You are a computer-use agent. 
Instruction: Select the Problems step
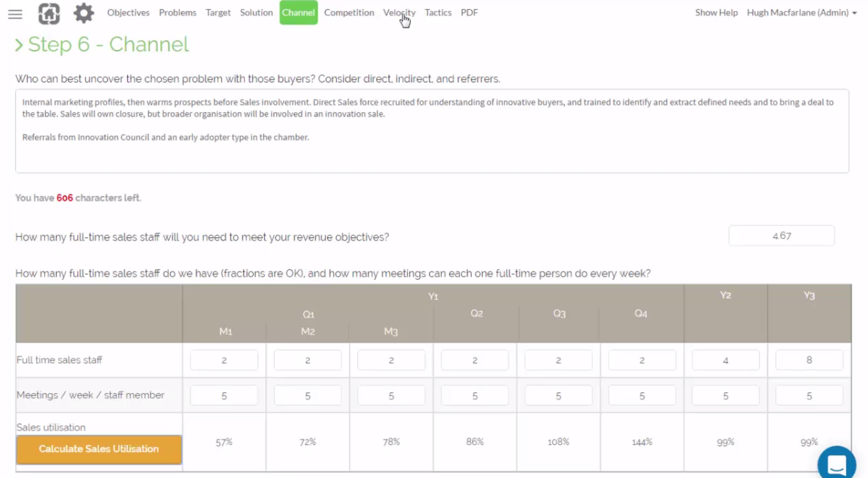[177, 13]
